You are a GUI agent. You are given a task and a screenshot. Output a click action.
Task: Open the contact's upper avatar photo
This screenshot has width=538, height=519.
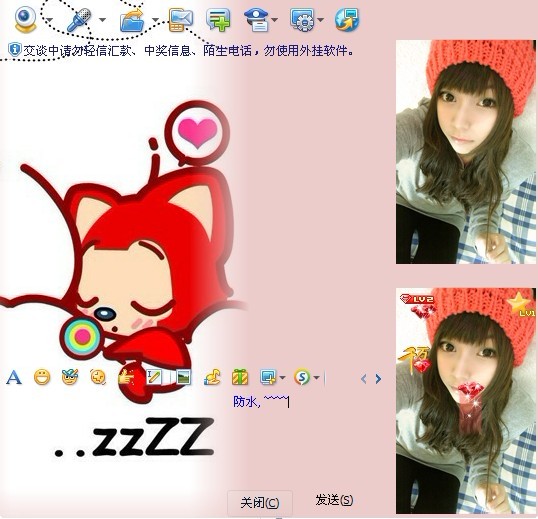[x=466, y=152]
